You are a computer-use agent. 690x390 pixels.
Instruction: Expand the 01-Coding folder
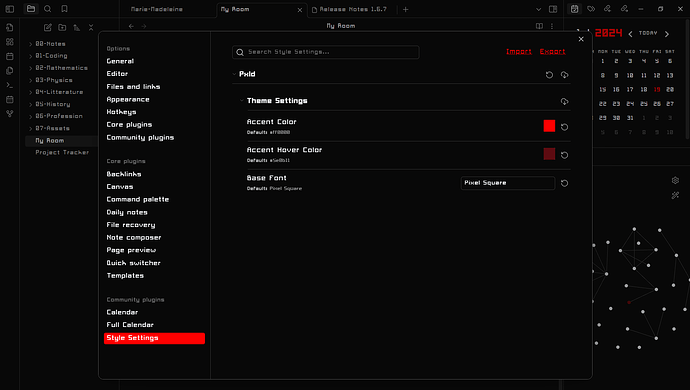(x=30, y=56)
